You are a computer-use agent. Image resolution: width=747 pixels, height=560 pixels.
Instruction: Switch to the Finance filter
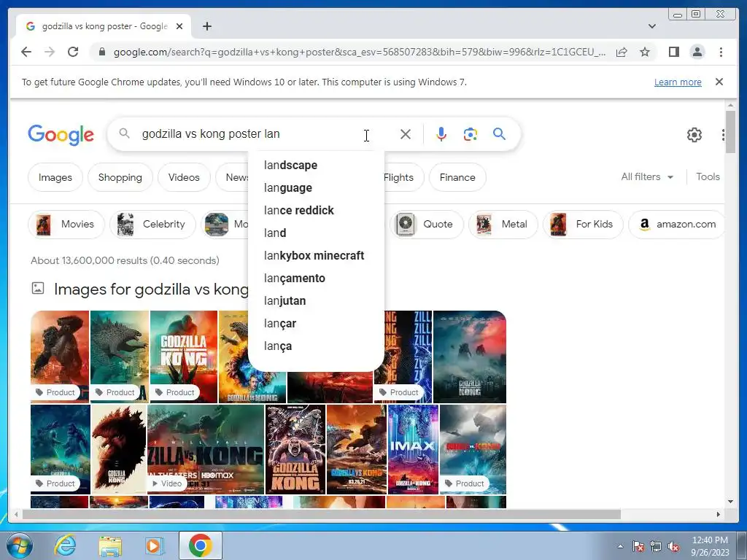tap(457, 177)
